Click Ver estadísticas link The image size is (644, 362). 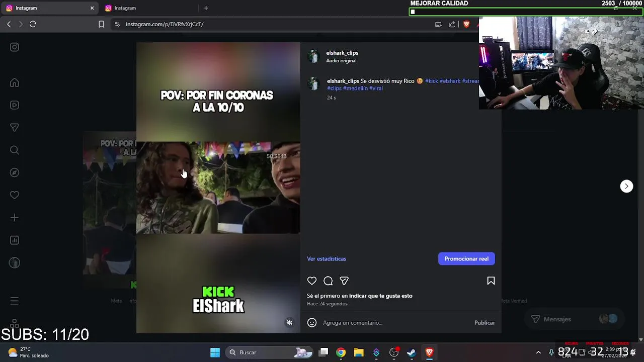coord(327,259)
